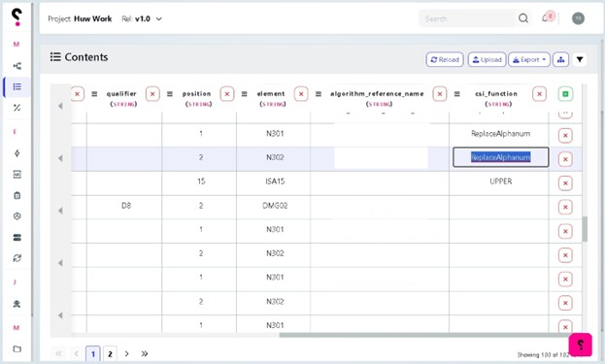Click the csi_function column drag handle

[457, 94]
